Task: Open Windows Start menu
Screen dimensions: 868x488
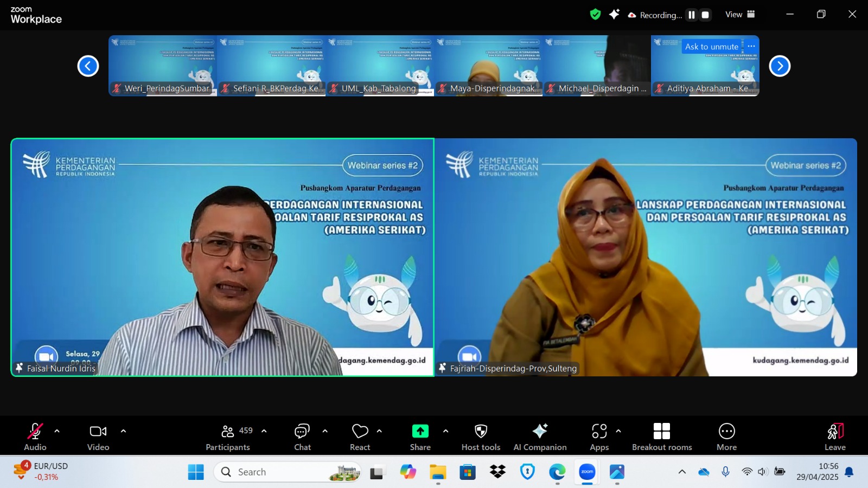Action: [196, 472]
